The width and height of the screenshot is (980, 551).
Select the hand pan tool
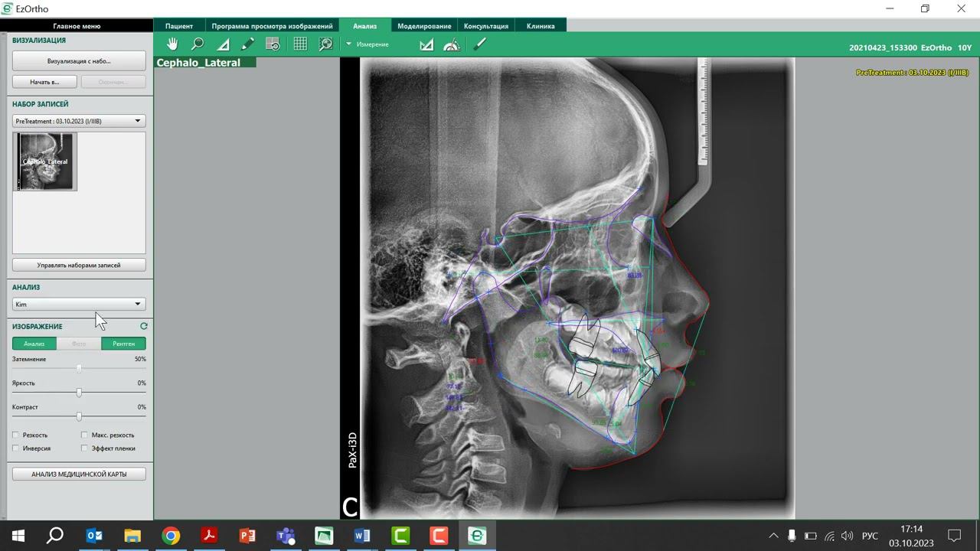(x=172, y=44)
